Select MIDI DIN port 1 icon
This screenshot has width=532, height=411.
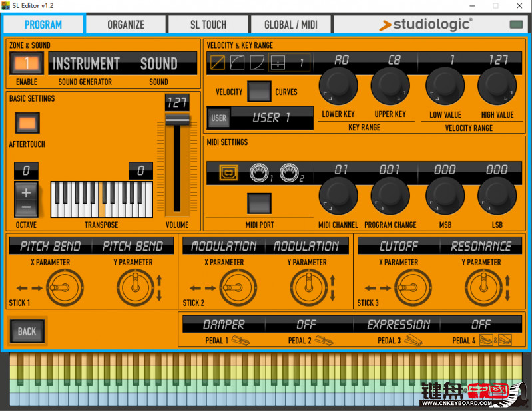coord(258,174)
